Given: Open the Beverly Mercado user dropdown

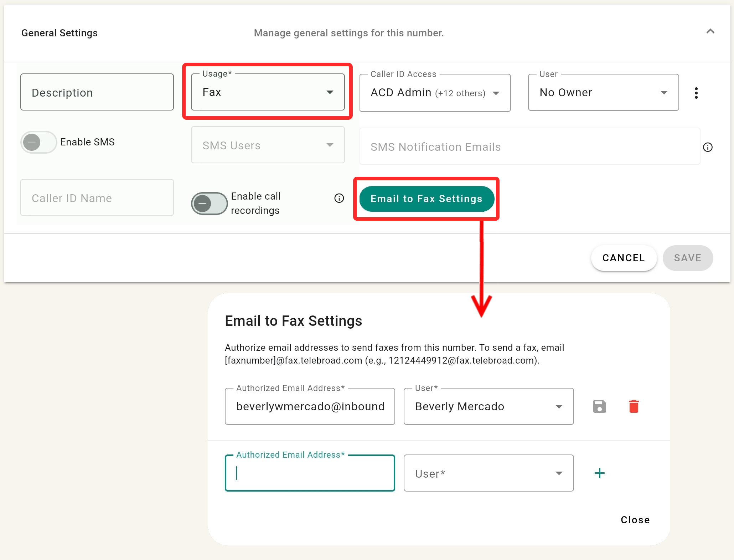Looking at the screenshot, I should tap(488, 406).
